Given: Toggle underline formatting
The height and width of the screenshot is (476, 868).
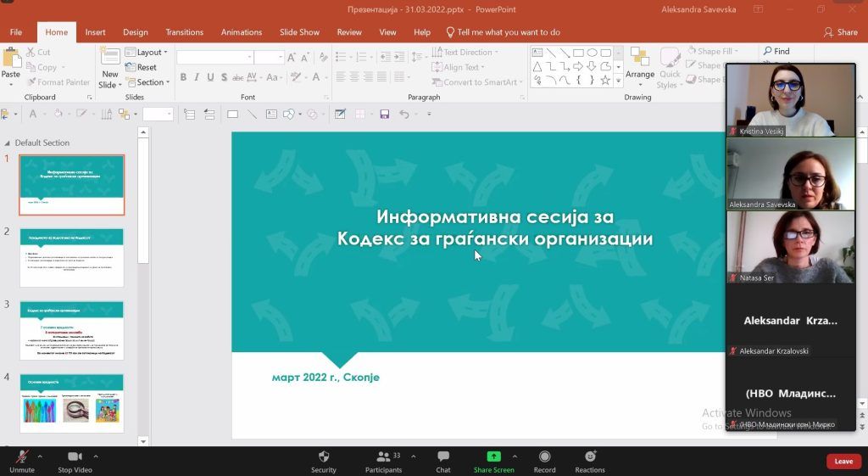Looking at the screenshot, I should tap(210, 77).
